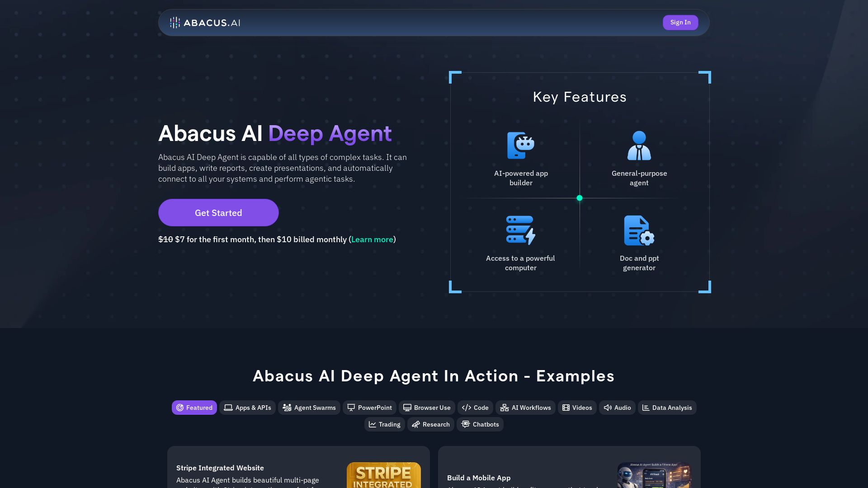Image resolution: width=868 pixels, height=488 pixels.
Task: Click the General-purpose agent icon
Action: pos(639,145)
